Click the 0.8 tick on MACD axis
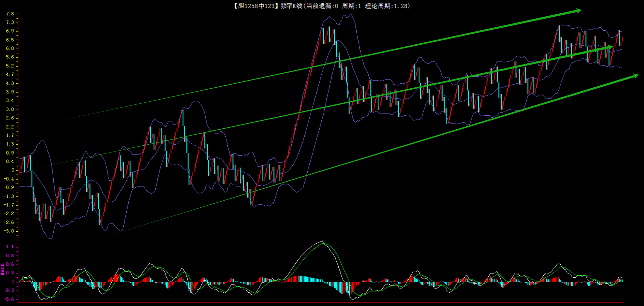Image resolution: width=644 pixels, height=306 pixels. pyautogui.click(x=10, y=256)
